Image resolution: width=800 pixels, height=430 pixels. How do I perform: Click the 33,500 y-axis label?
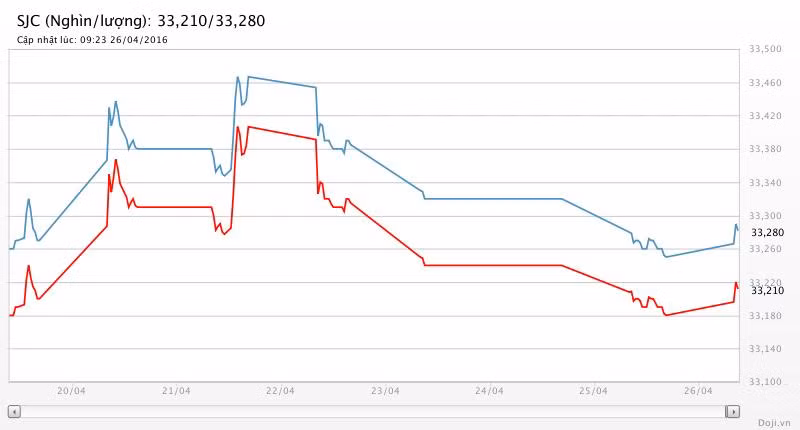point(767,50)
